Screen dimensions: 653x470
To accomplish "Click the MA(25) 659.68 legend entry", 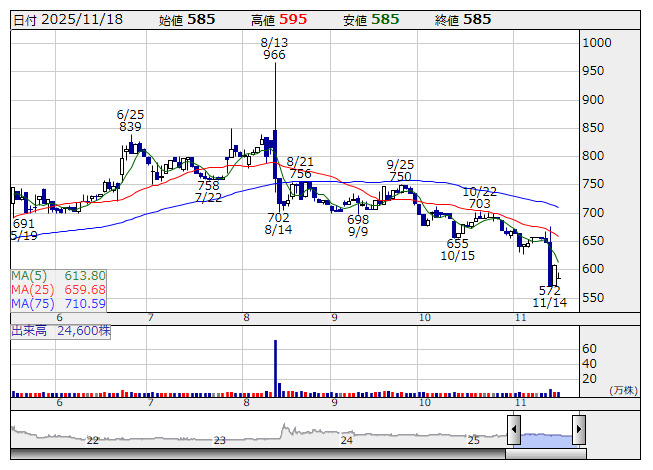I will tap(58, 290).
